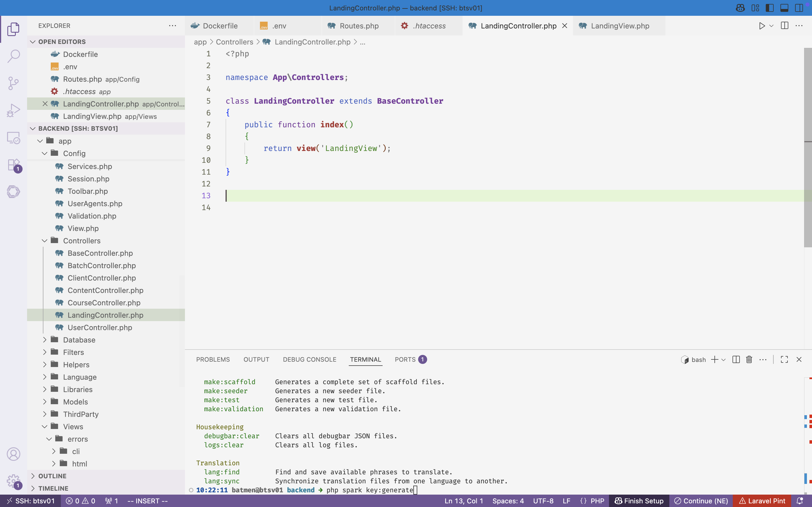Expand the Database folder
This screenshot has width=812, height=507.
click(x=79, y=340)
